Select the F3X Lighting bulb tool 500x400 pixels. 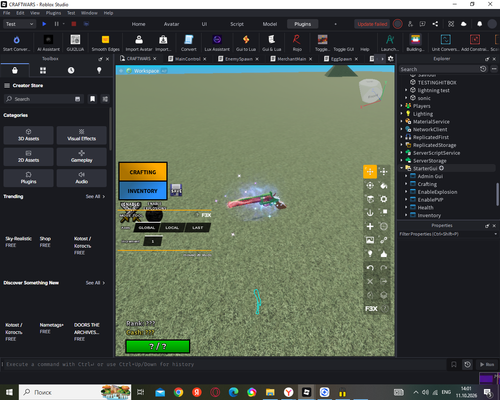(x=370, y=254)
